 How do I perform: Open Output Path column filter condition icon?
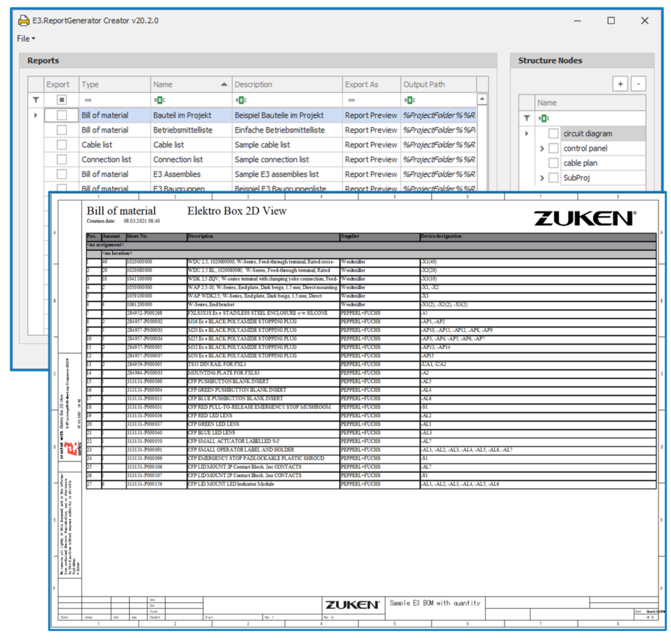[409, 100]
